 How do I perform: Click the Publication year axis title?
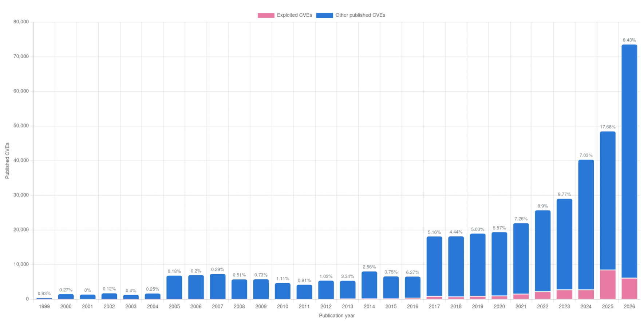click(x=337, y=316)
